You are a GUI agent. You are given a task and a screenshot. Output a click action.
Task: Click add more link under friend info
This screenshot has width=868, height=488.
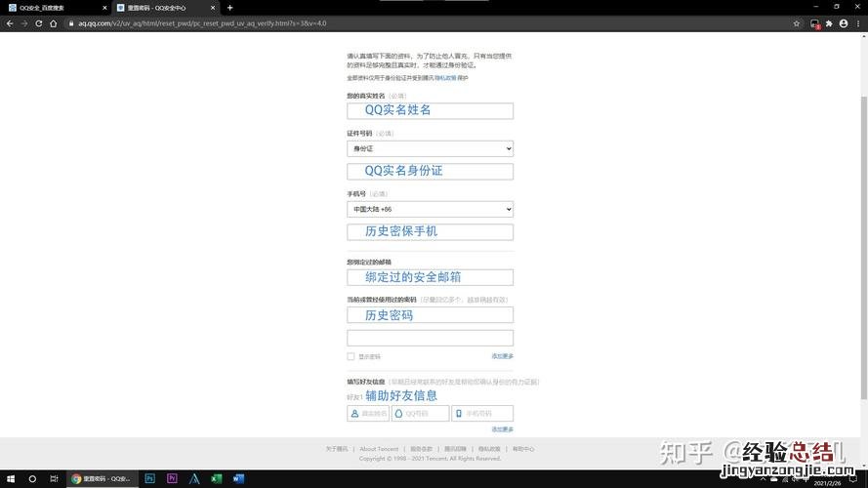(x=503, y=429)
